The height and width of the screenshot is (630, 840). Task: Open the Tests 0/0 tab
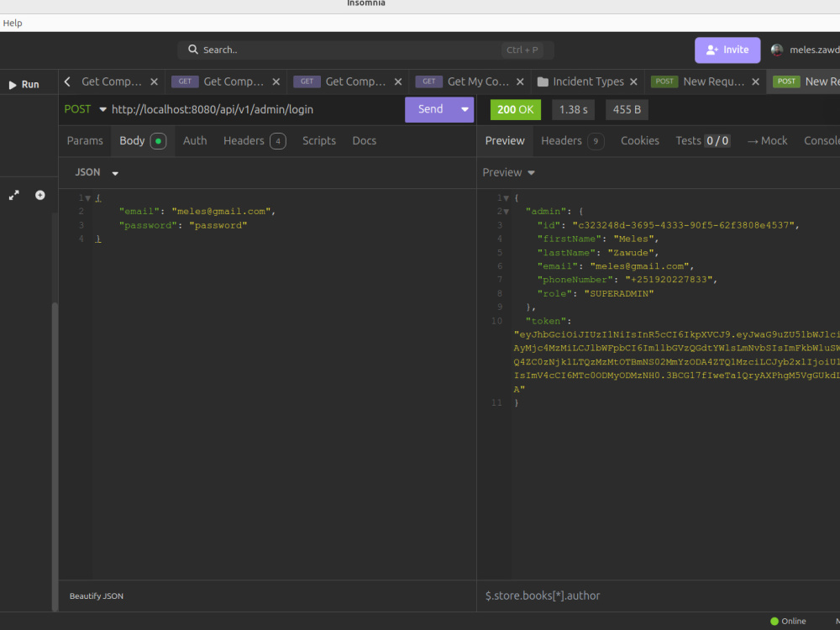(702, 141)
